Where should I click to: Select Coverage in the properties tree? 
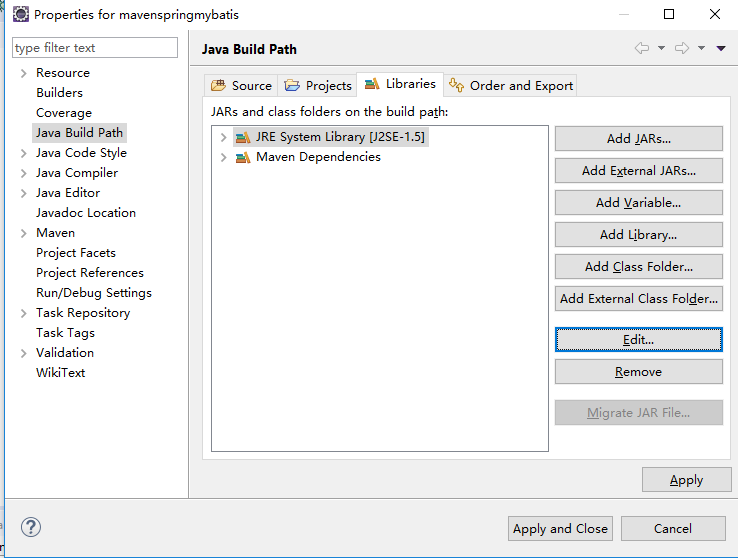pos(64,113)
